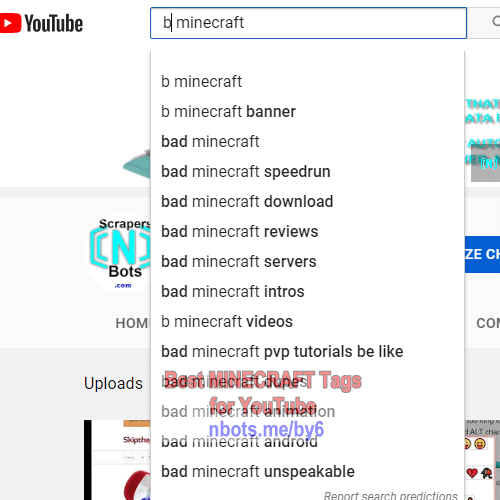
Task: Choose 'bad minecraft download' suggestion
Action: click(307, 202)
